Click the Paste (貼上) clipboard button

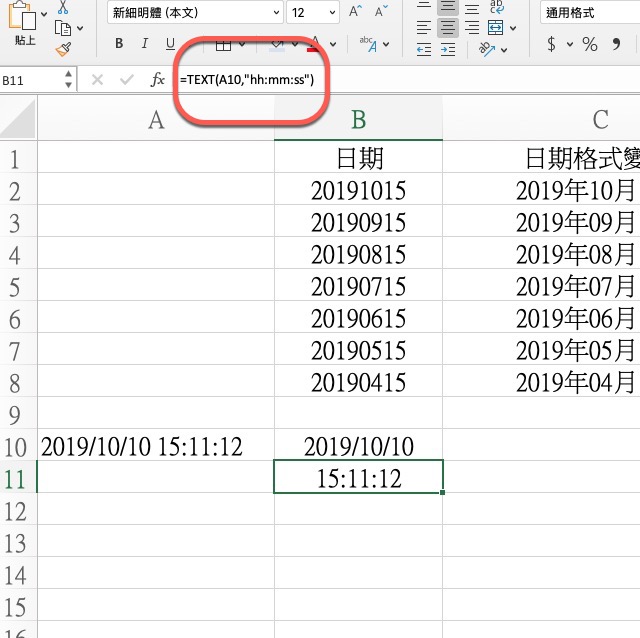click(x=23, y=22)
